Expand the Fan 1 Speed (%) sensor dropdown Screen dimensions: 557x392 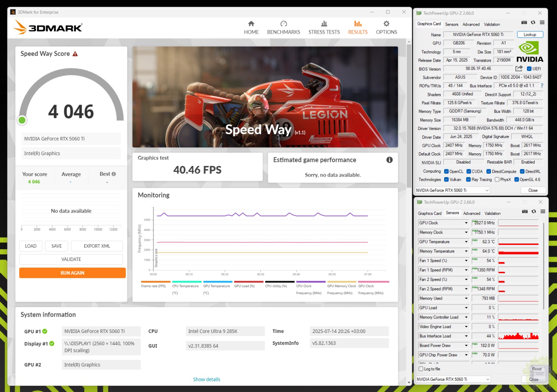point(466,261)
